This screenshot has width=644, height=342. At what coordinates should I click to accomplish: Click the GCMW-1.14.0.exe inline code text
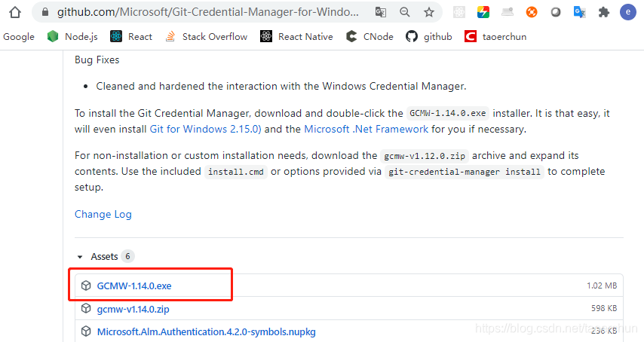(x=448, y=113)
